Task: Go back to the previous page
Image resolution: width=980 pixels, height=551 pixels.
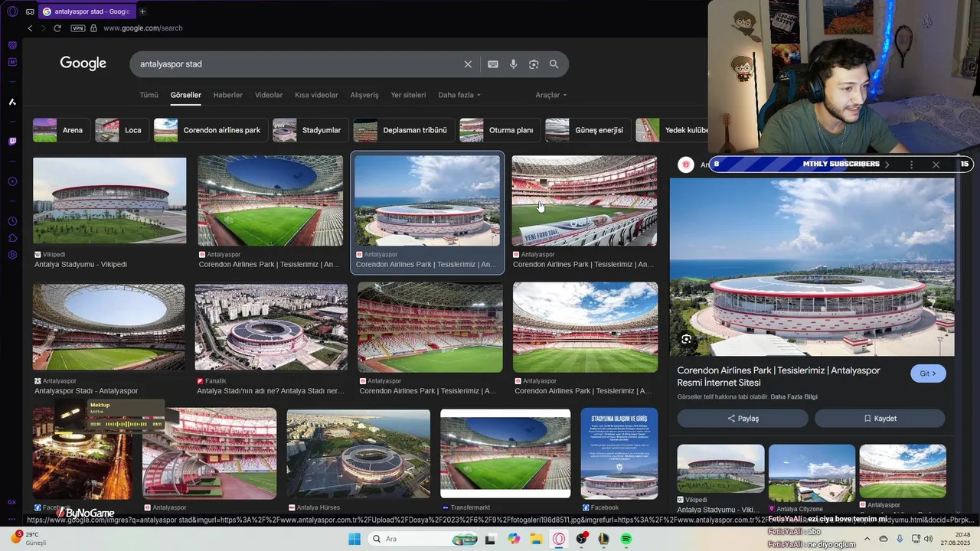Action: coord(30,28)
